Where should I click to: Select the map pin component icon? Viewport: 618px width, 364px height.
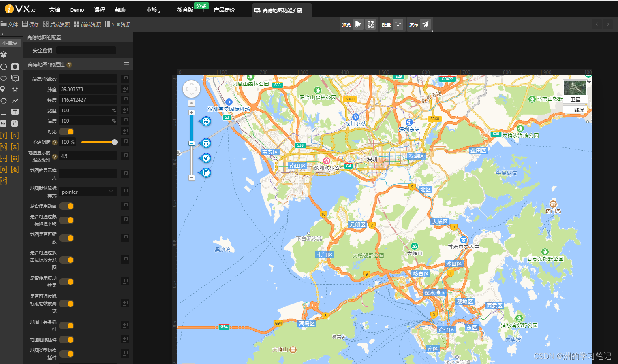(x=3, y=89)
